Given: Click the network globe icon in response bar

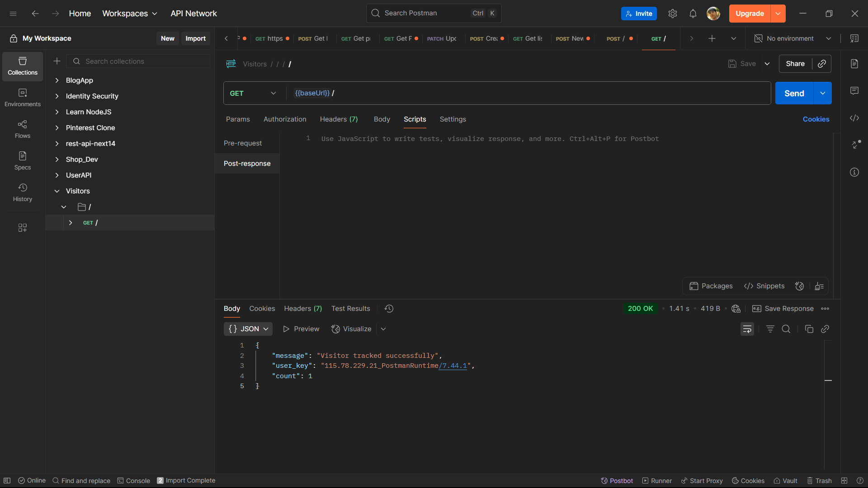Looking at the screenshot, I should 736,309.
